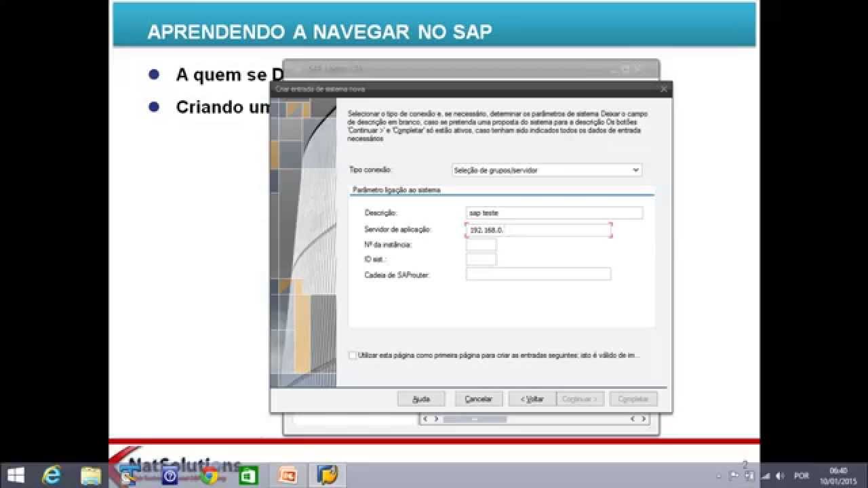Image resolution: width=868 pixels, height=488 pixels.
Task: Click the Cancelar button
Action: pos(479,399)
